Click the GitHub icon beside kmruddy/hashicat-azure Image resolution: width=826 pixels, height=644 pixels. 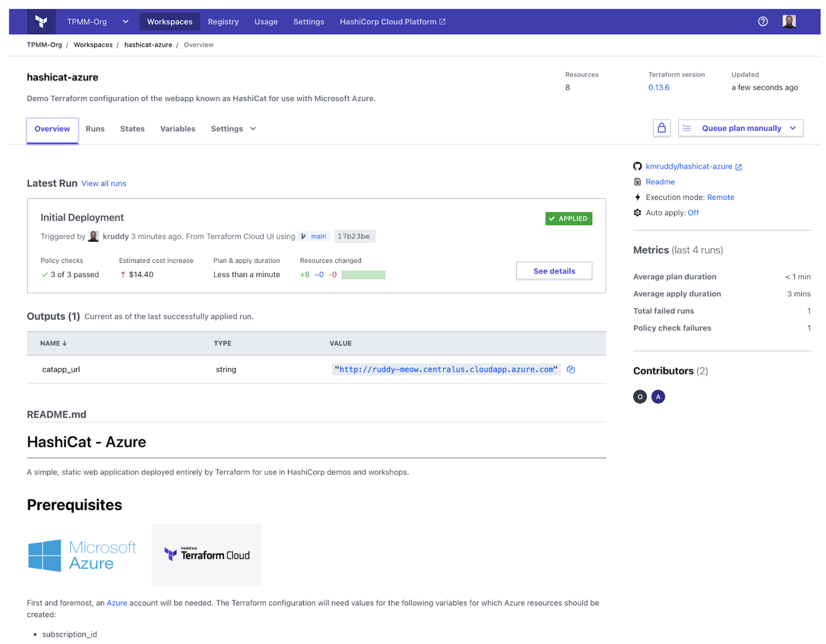(637, 166)
